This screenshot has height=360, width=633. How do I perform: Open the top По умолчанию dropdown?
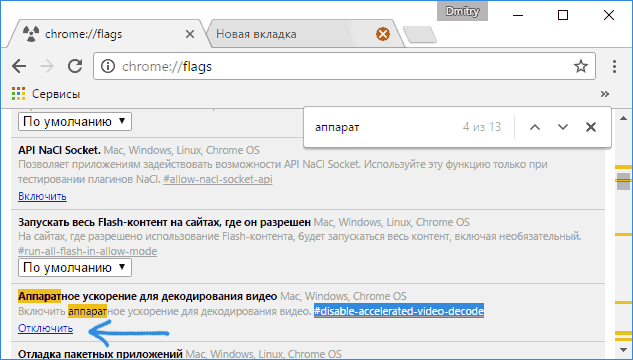click(75, 121)
